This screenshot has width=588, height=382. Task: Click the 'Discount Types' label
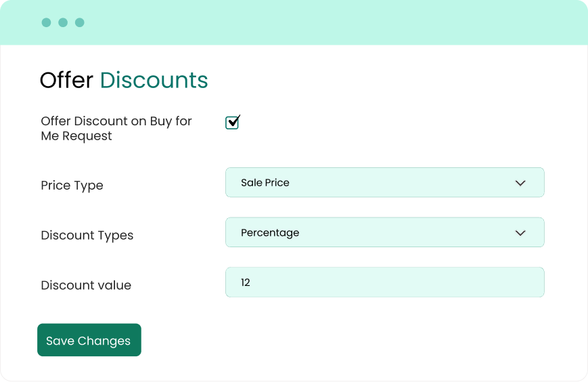87,236
